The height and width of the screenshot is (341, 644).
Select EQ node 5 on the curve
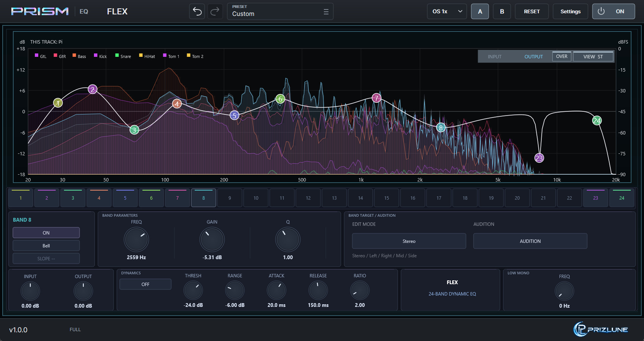click(x=234, y=116)
